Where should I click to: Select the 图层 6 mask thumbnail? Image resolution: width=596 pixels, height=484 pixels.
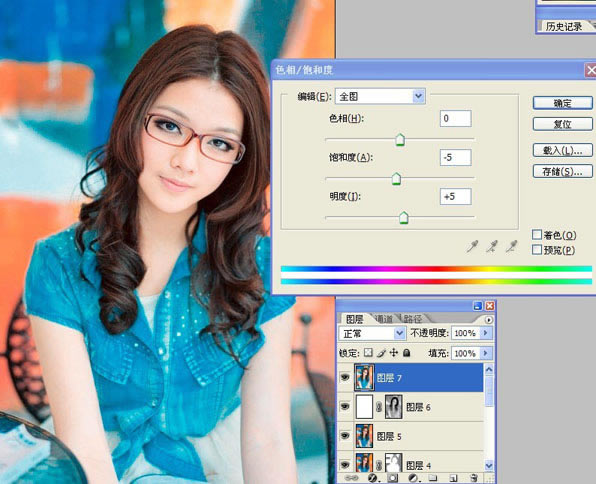coord(393,407)
